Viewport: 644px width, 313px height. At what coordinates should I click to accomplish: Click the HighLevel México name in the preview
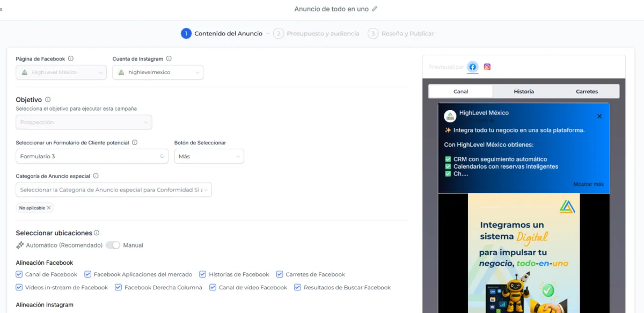tap(484, 113)
